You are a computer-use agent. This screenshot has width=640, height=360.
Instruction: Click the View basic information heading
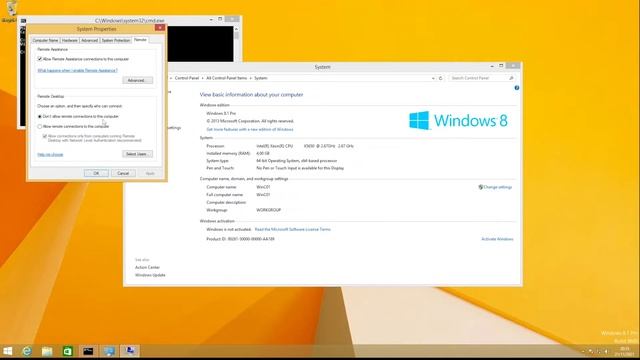(x=251, y=95)
